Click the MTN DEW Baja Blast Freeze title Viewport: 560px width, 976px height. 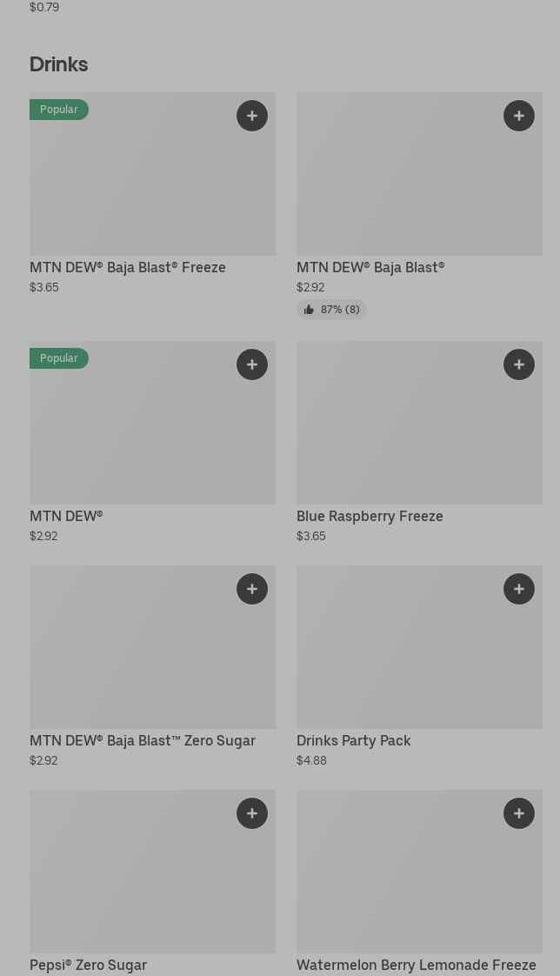coord(128,268)
